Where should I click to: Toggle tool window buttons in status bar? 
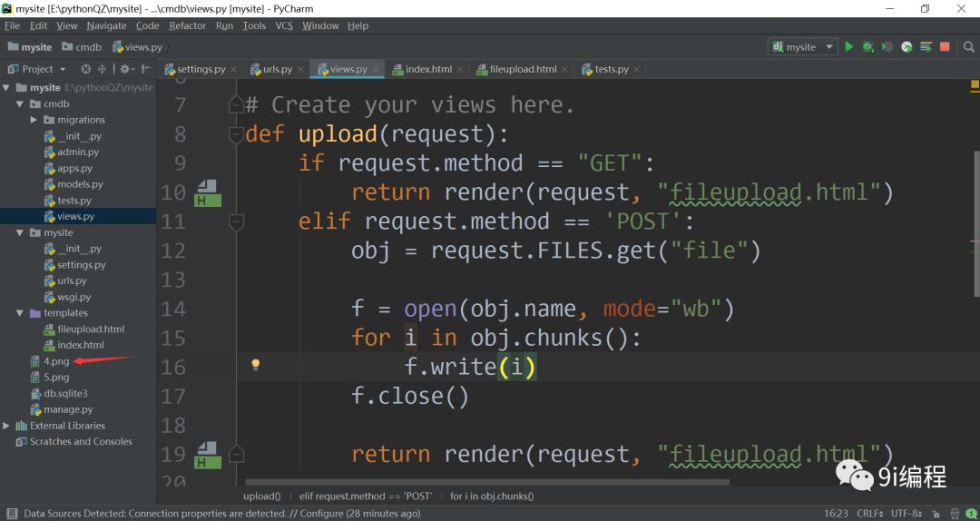(x=12, y=514)
